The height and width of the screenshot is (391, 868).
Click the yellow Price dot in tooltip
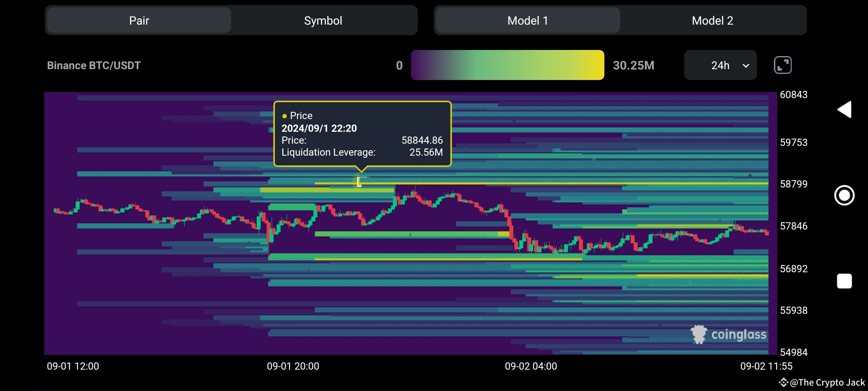[284, 116]
